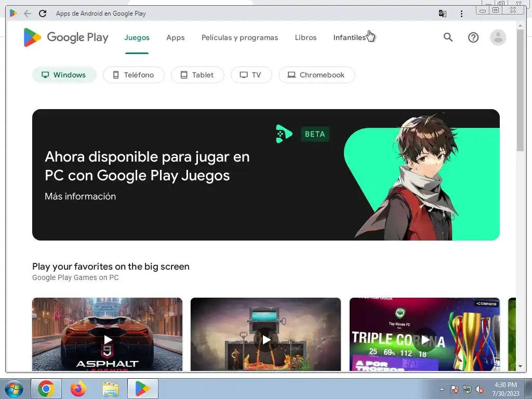Open the Windows Start menu
This screenshot has width=532, height=399.
[14, 389]
